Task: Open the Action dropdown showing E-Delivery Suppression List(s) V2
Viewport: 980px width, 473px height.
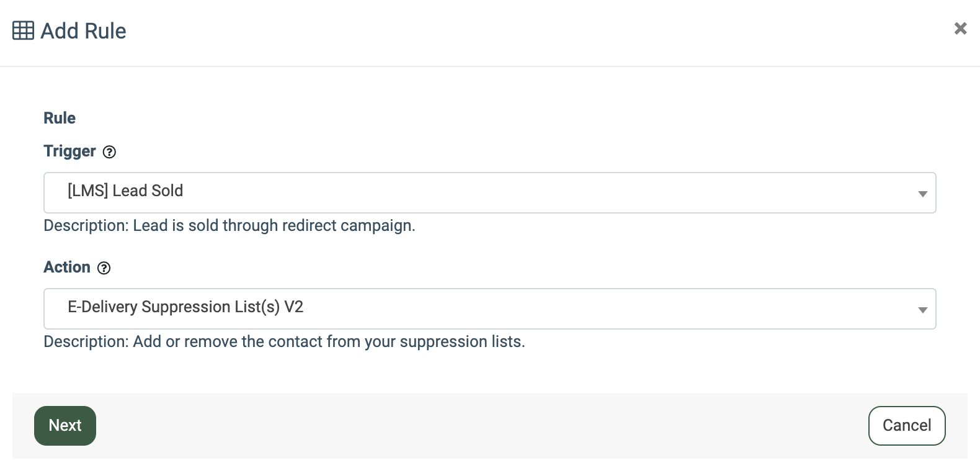Action: pos(489,309)
